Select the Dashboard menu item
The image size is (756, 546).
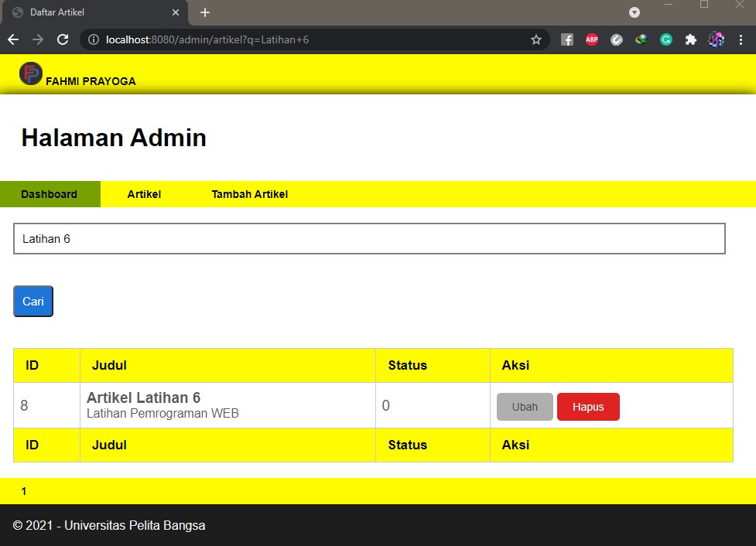click(x=49, y=194)
